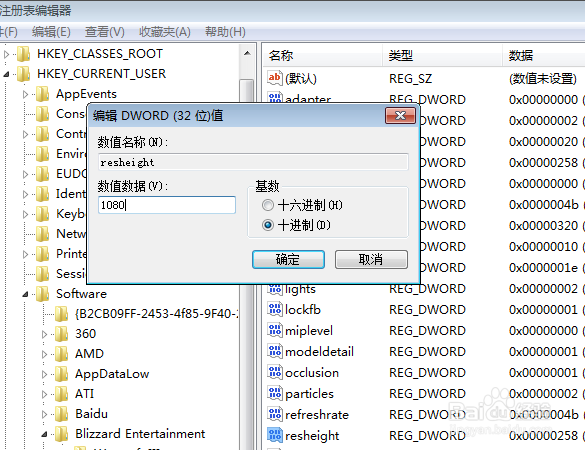Expand the 360 tree node
The width and height of the screenshot is (585, 450).
pos(44,334)
